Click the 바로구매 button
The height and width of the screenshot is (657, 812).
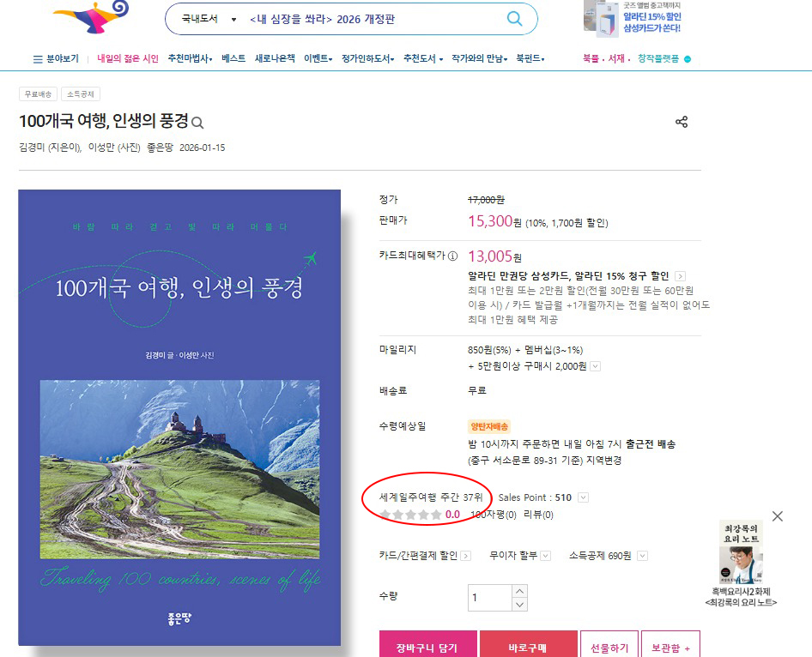528,647
